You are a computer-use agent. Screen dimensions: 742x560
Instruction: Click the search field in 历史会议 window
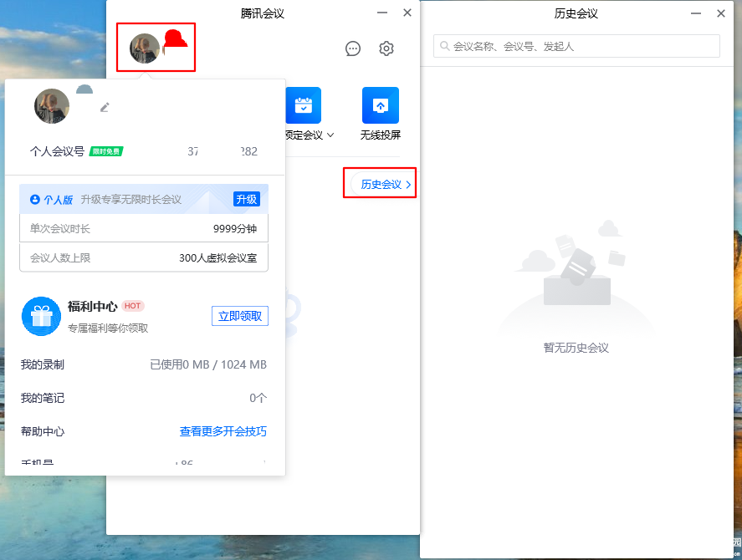coord(576,46)
